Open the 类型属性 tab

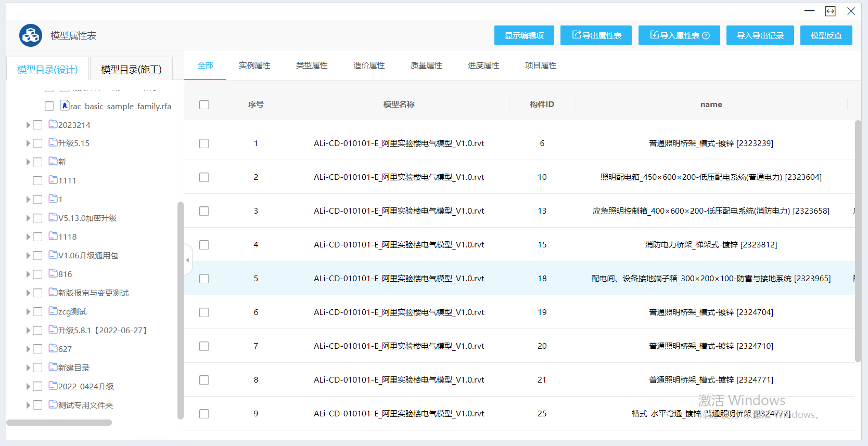(312, 65)
